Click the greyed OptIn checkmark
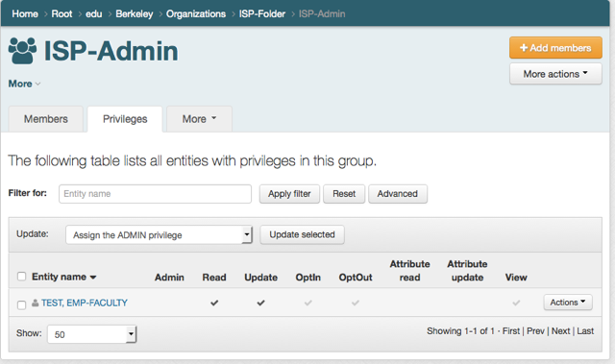The image size is (615, 364). point(308,303)
